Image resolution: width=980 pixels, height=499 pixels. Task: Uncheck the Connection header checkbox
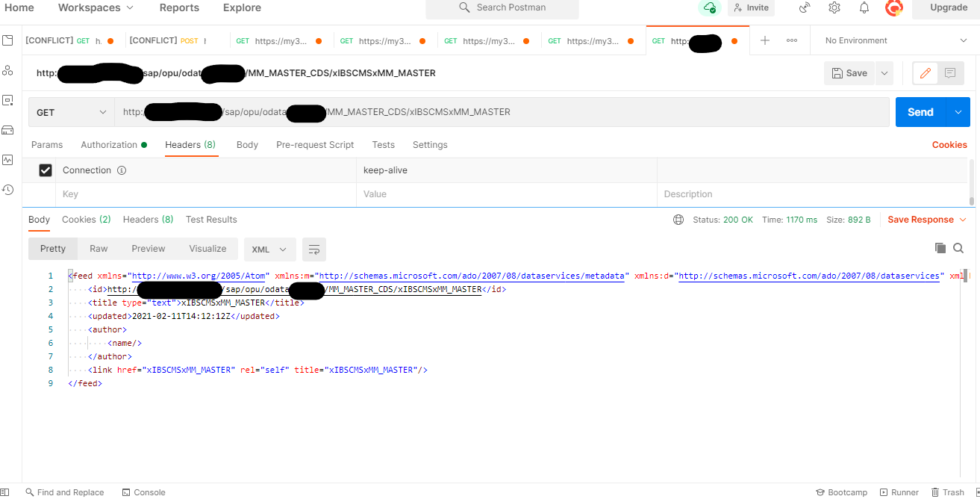(x=46, y=170)
